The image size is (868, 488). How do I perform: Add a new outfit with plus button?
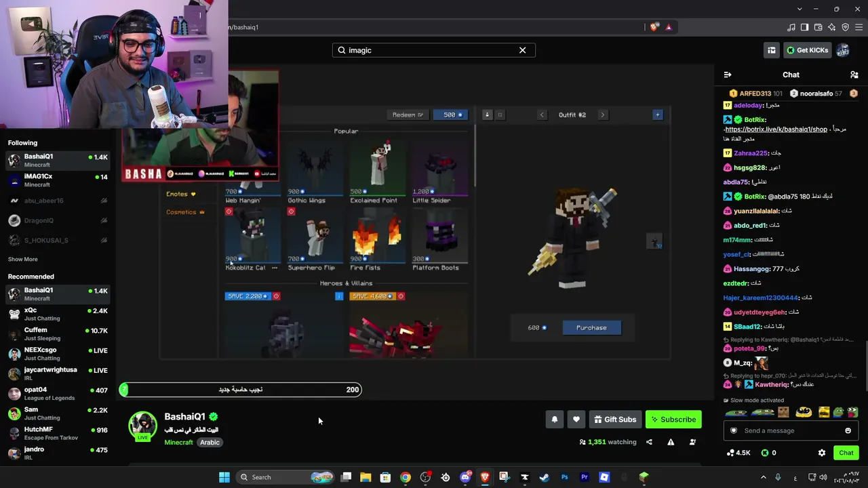tap(657, 115)
